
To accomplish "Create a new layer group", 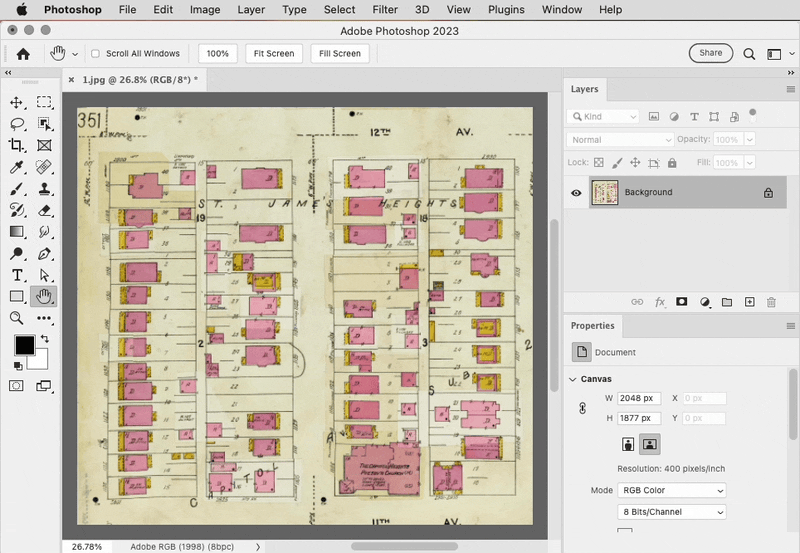I will pyautogui.click(x=727, y=302).
